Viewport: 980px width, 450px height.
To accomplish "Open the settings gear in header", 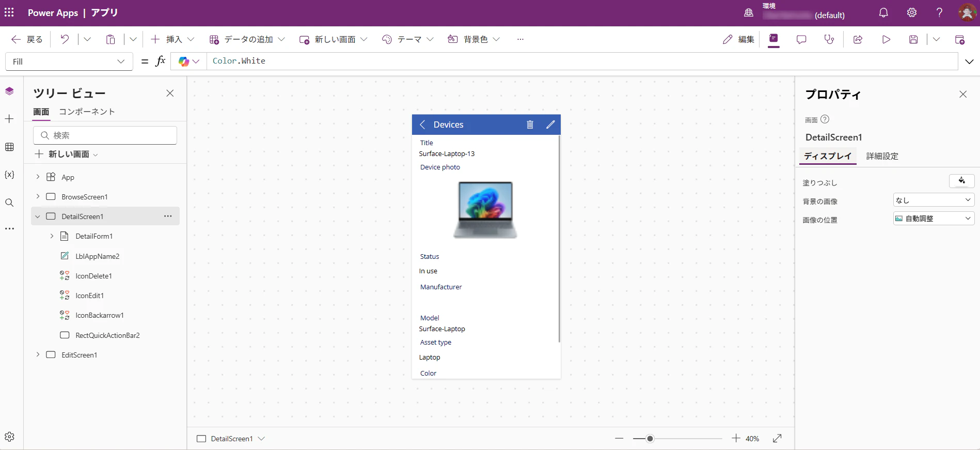I will [x=912, y=13].
